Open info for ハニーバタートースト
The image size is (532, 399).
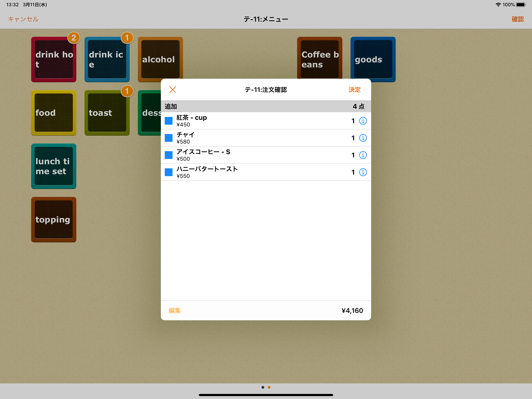pyautogui.click(x=363, y=172)
